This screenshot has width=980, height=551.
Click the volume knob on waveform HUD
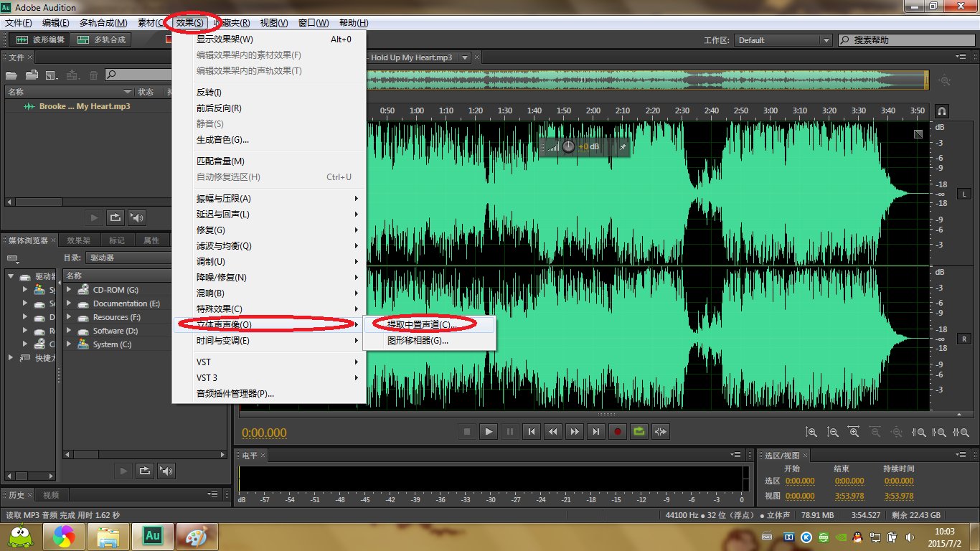568,146
